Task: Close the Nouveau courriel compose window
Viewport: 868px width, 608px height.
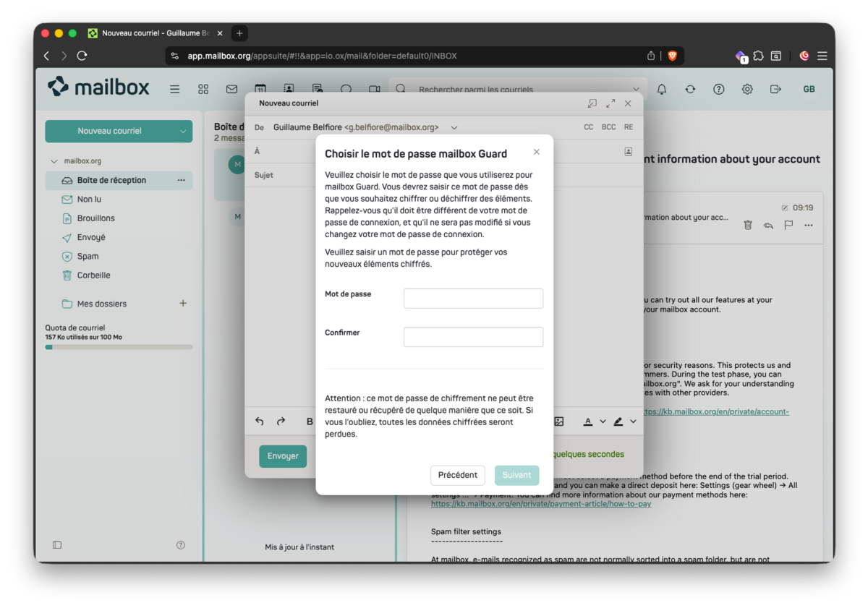Action: tap(628, 103)
